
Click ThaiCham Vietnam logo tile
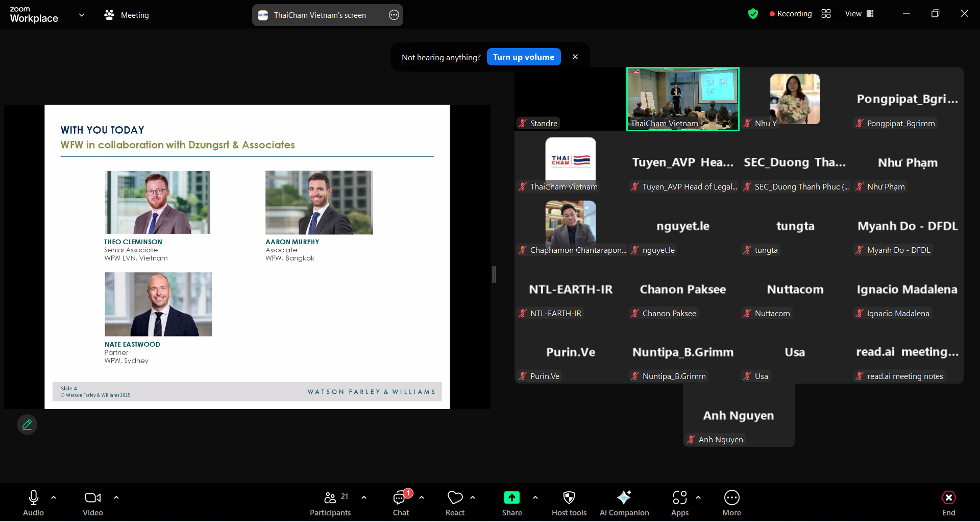(x=571, y=162)
